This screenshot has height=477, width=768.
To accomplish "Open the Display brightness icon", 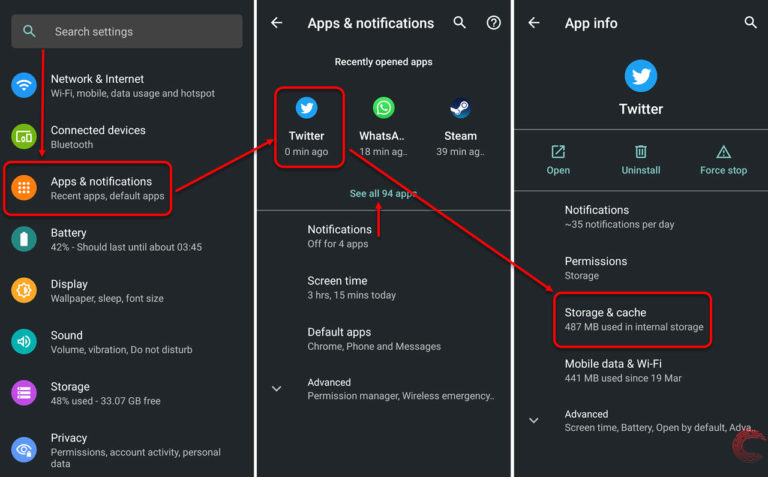I will (x=24, y=290).
